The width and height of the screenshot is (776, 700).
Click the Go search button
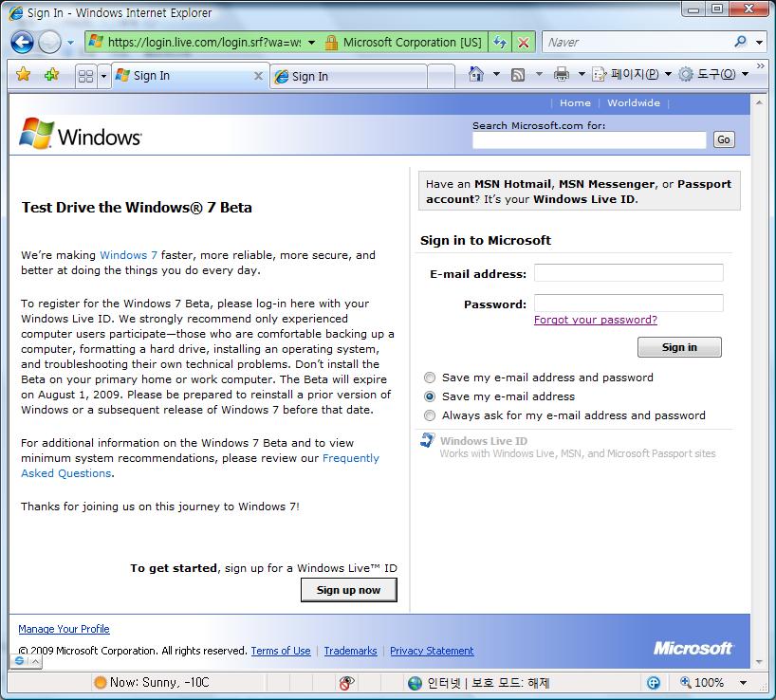pos(724,139)
